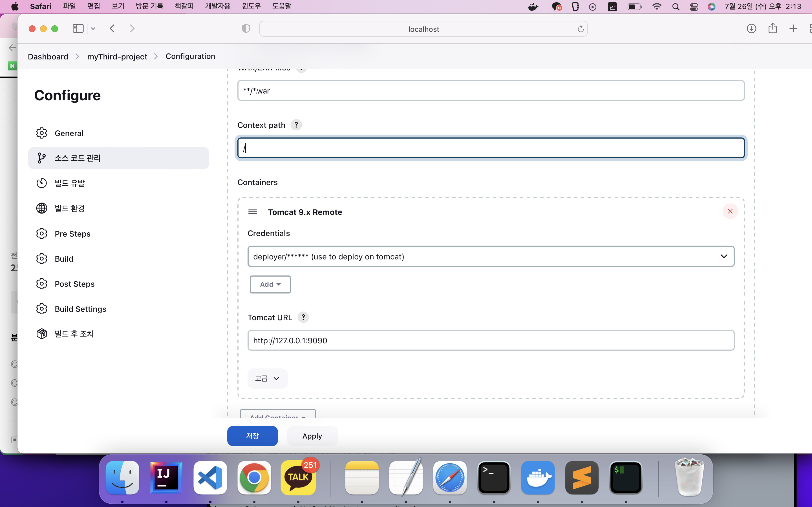The width and height of the screenshot is (812, 507).
Task: Select the Dashboard breadcrumb link
Action: [48, 55]
